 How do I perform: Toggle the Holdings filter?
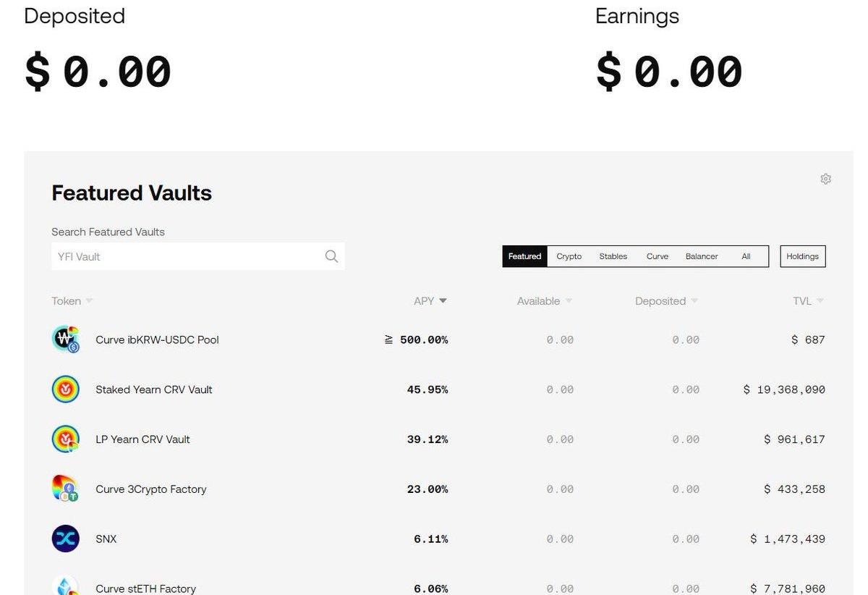[802, 256]
